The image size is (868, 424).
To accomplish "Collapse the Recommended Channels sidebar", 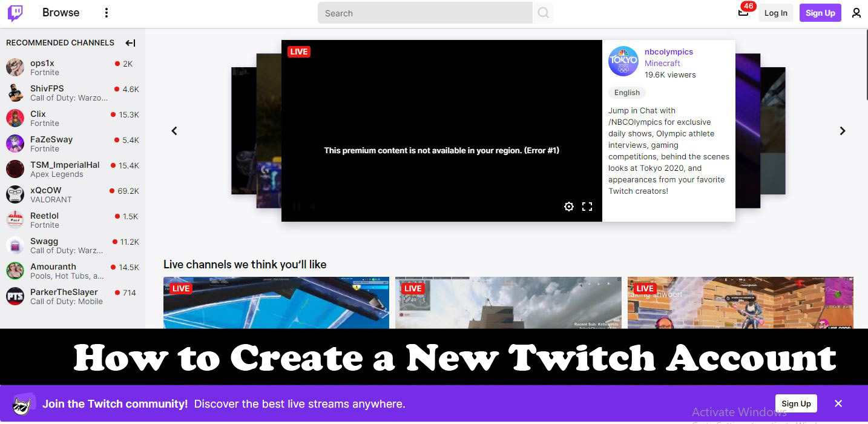I will 130,42.
